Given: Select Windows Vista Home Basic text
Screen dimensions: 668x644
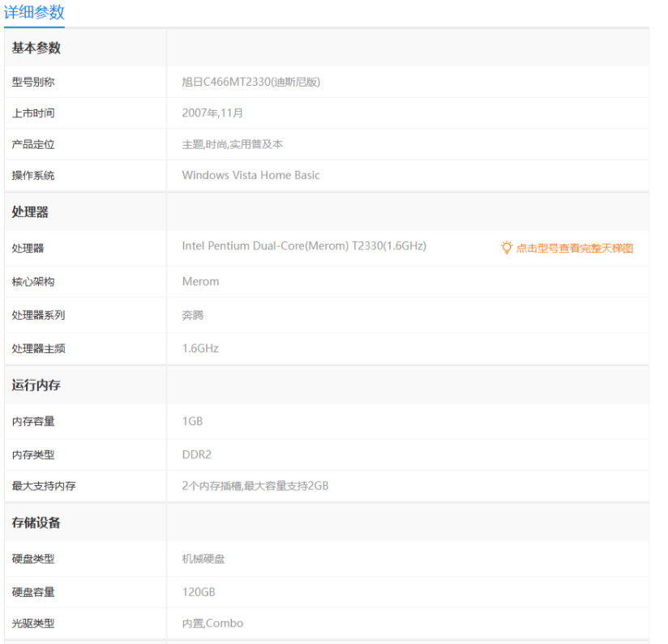Looking at the screenshot, I should (x=251, y=175).
